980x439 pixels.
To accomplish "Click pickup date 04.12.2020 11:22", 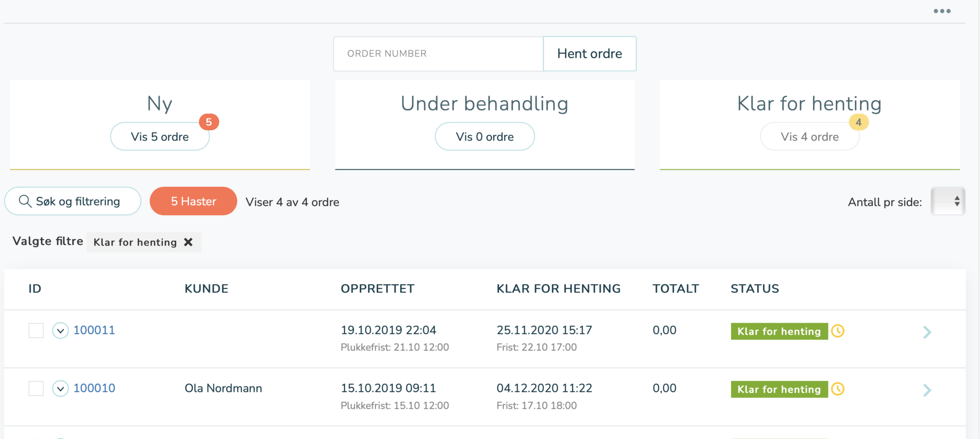I will 544,388.
